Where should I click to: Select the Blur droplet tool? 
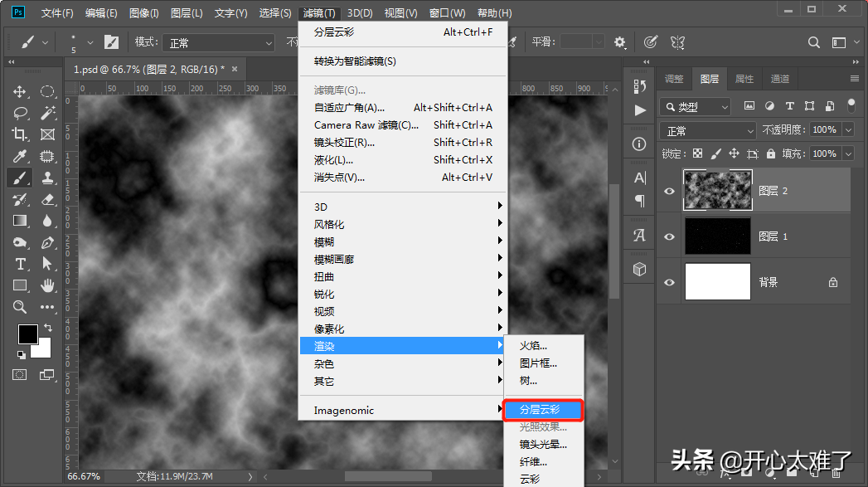[x=47, y=221]
